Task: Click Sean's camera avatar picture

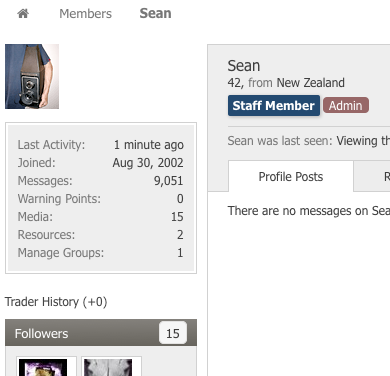Action: pyautogui.click(x=32, y=76)
